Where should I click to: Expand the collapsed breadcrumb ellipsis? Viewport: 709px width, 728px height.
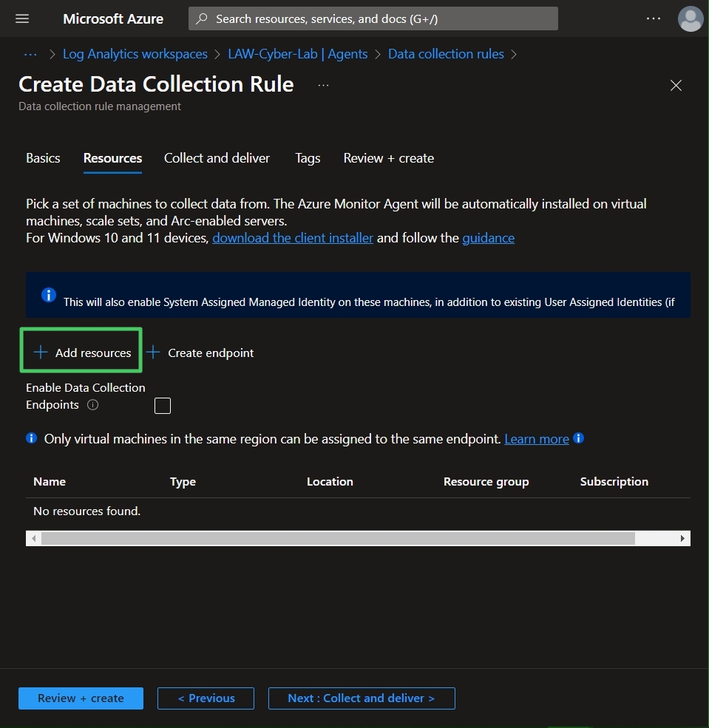coord(30,54)
